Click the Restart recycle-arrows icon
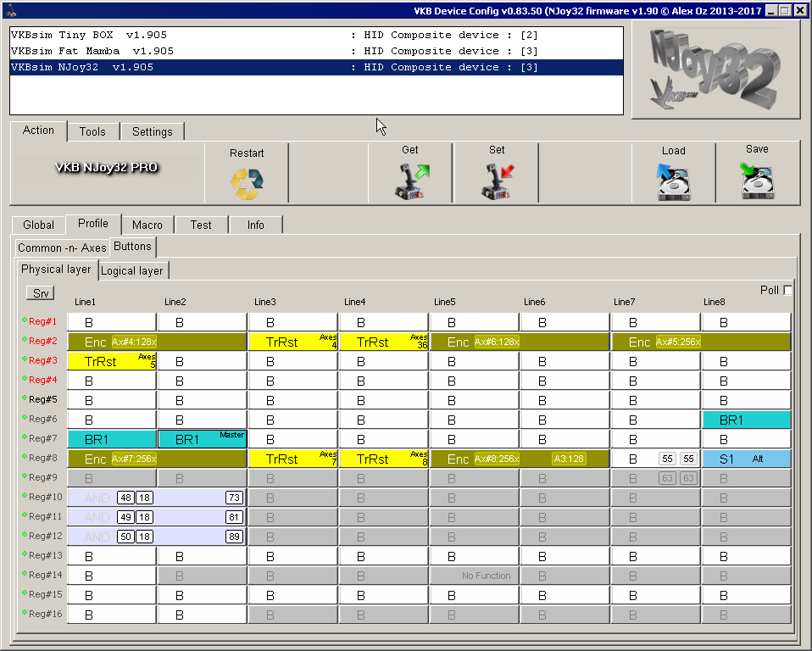 (247, 184)
